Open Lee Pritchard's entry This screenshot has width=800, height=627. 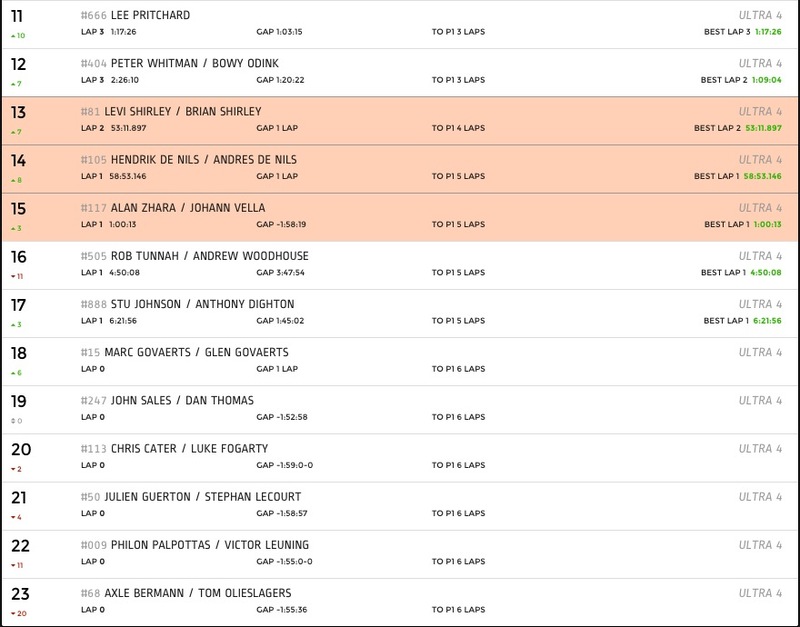pos(150,16)
